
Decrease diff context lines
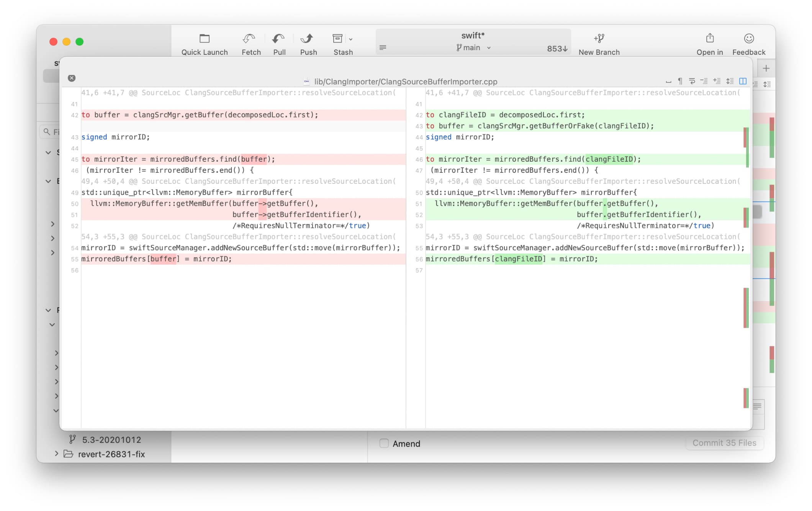click(704, 81)
